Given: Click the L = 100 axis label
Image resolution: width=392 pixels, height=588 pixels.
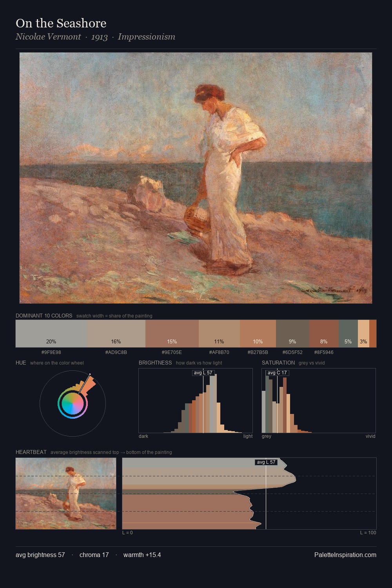Looking at the screenshot, I should [368, 533].
